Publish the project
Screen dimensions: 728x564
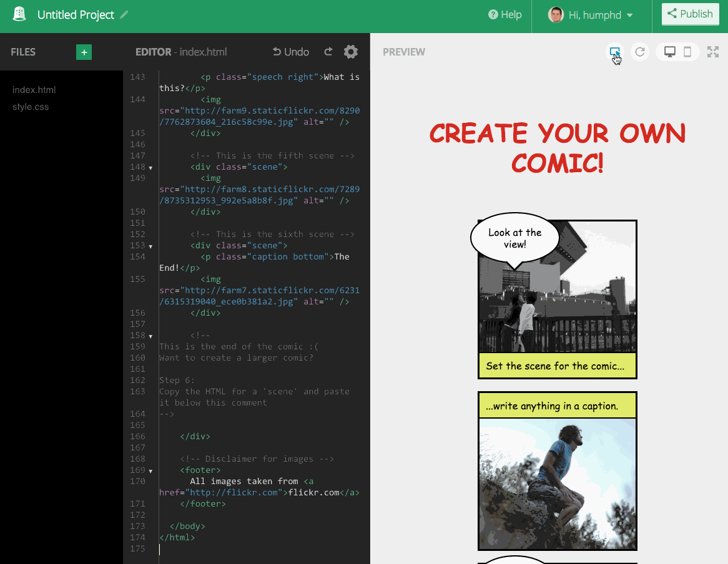[x=690, y=14]
